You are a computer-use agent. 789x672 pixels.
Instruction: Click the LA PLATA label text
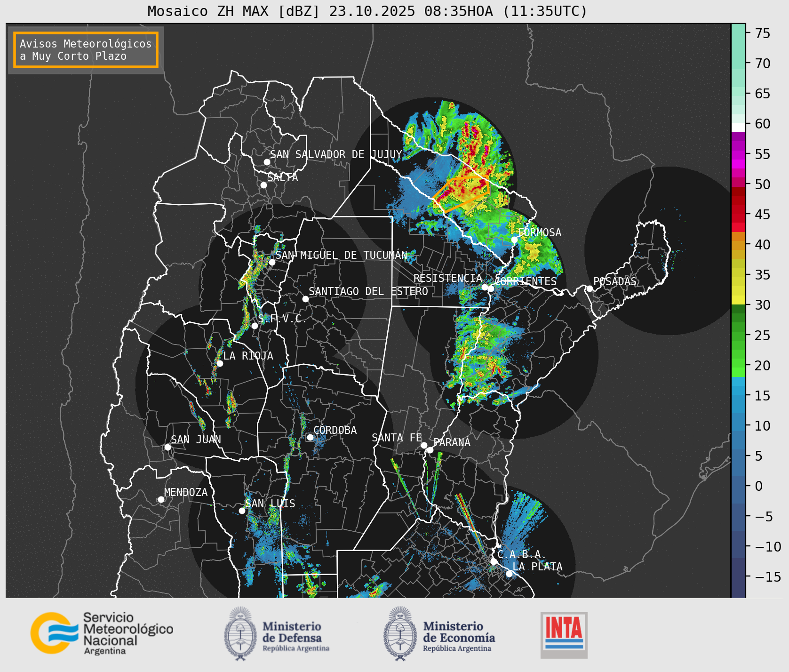click(x=537, y=567)
